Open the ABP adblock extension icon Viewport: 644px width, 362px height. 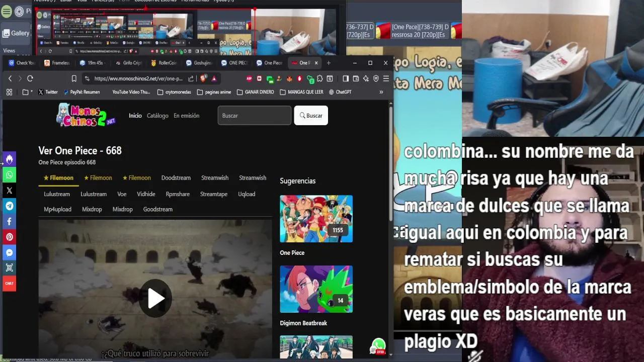click(x=249, y=78)
